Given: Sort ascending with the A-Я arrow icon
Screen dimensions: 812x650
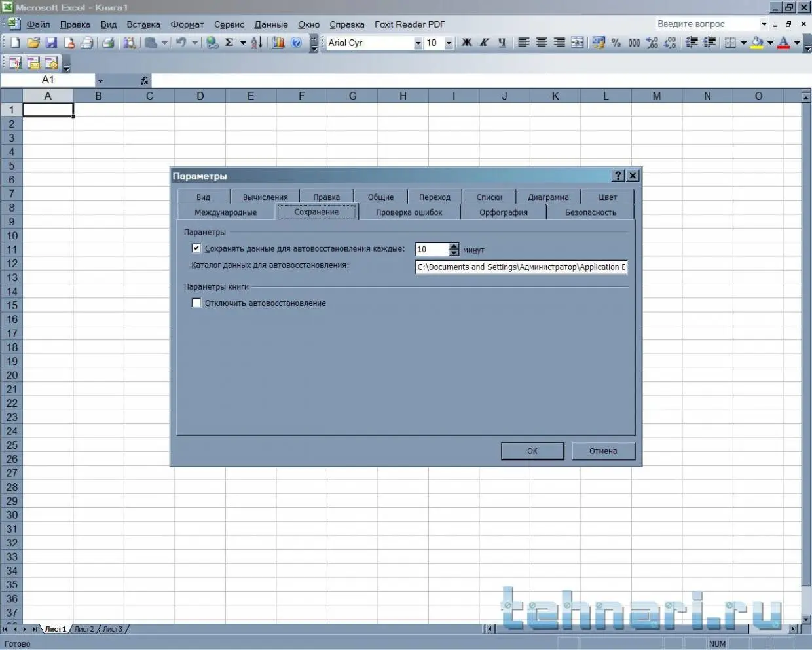Looking at the screenshot, I should (257, 43).
